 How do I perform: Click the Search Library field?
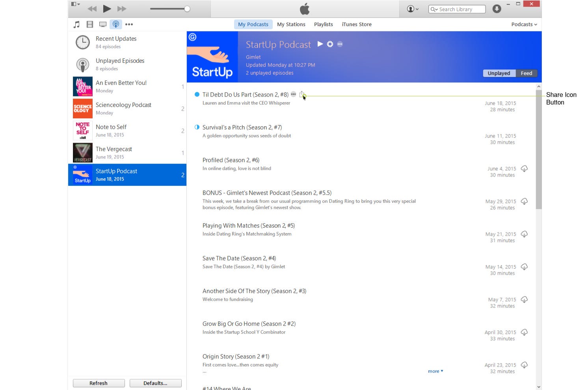point(457,9)
